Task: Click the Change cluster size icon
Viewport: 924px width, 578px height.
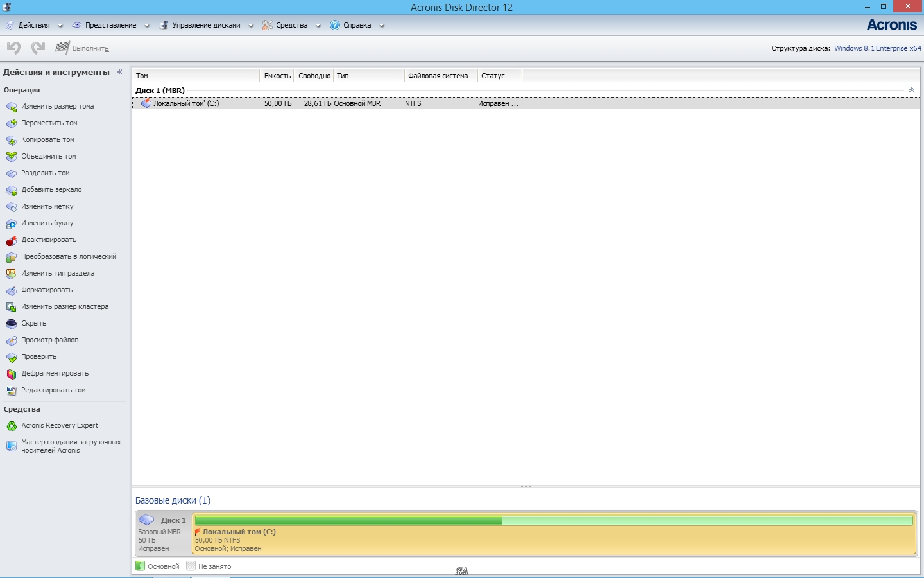Action: point(12,307)
